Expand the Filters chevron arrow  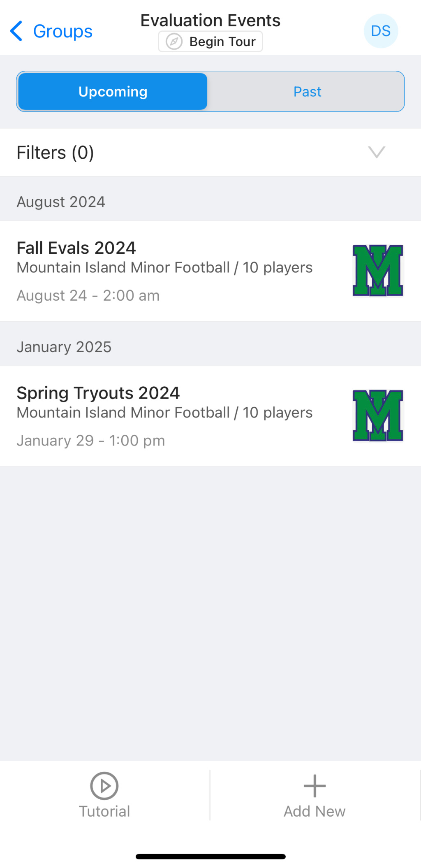[376, 152]
